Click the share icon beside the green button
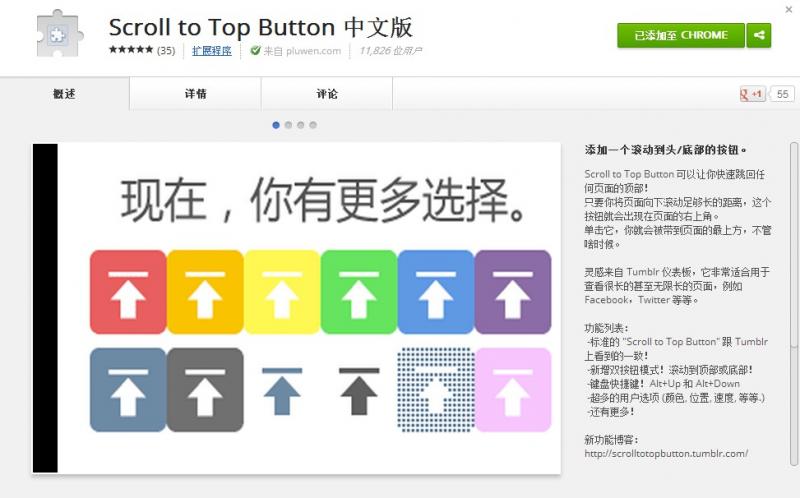The image size is (800, 498). 759,35
